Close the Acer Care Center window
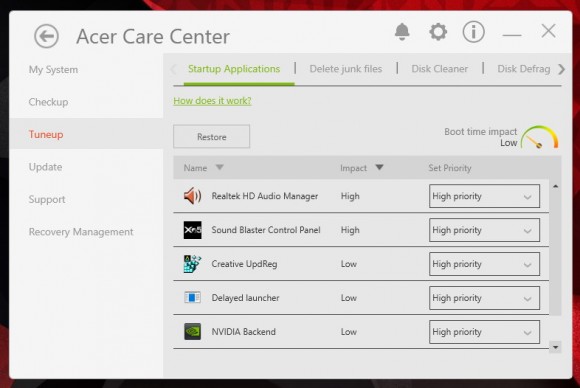 pyautogui.click(x=548, y=31)
